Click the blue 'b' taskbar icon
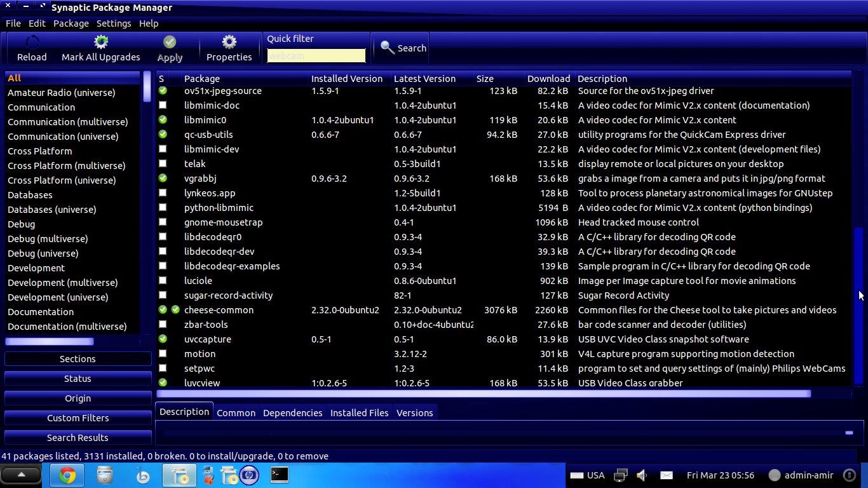Image resolution: width=868 pixels, height=488 pixels. pos(143,475)
